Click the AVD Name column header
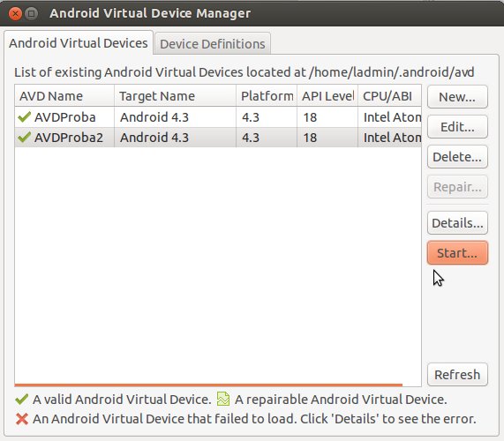The width and height of the screenshot is (504, 441). coord(64,96)
